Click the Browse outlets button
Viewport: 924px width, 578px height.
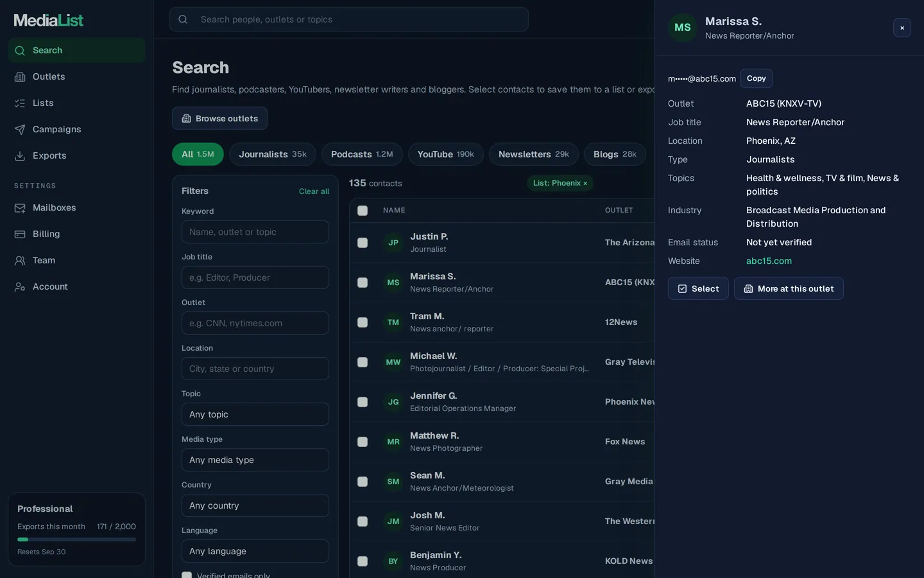point(219,118)
